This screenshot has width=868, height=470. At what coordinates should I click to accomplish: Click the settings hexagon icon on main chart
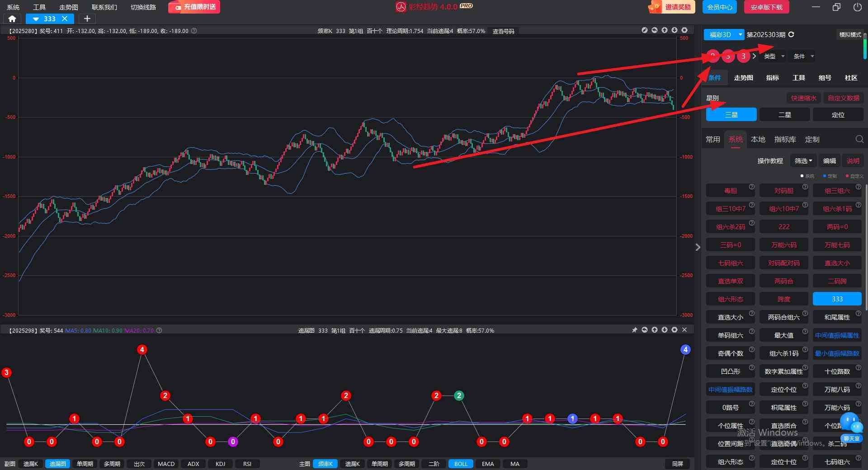point(684,30)
